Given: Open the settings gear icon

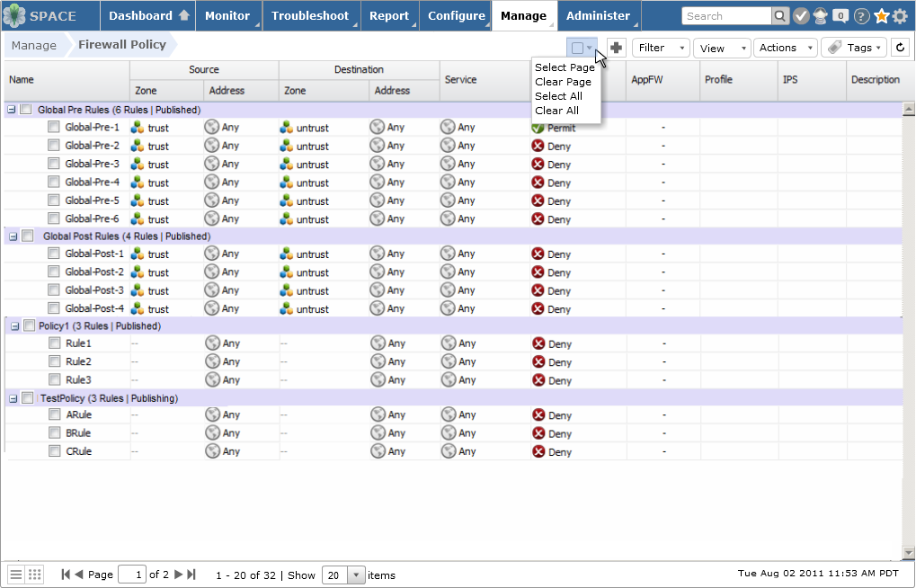Looking at the screenshot, I should click(x=900, y=16).
